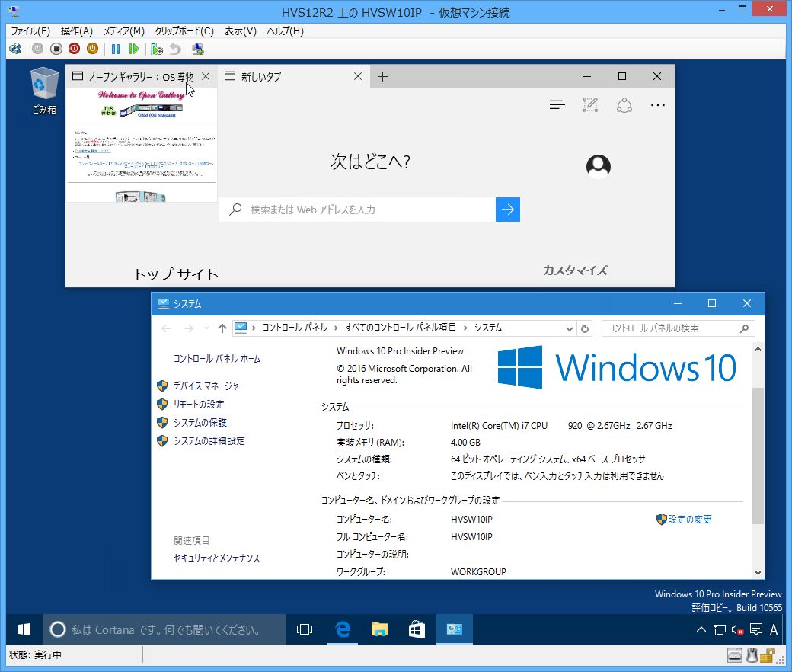Screen dimensions: 792x672
Task: Expand the chevron after コントロール パネル breadcrumb
Action: tap(335, 328)
